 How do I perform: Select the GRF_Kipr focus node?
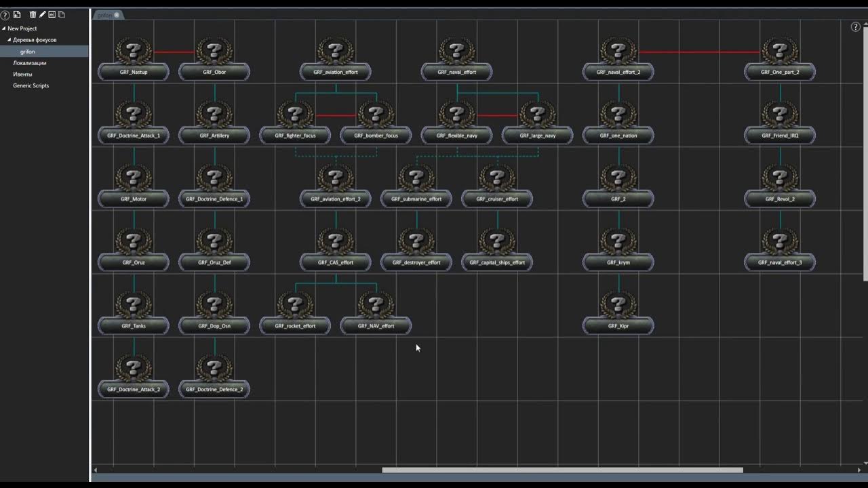618,313
